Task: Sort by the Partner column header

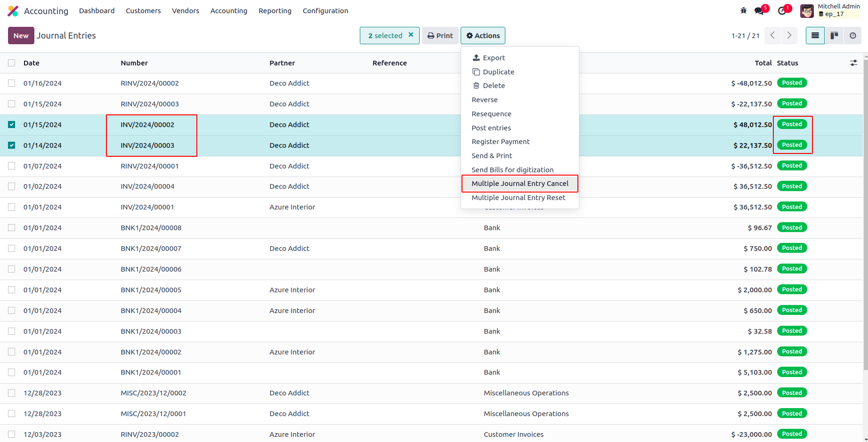Action: click(x=282, y=63)
